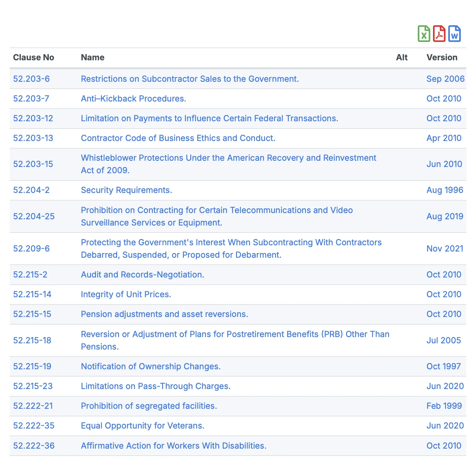Open Notification of Ownership Changes clause

point(151,367)
